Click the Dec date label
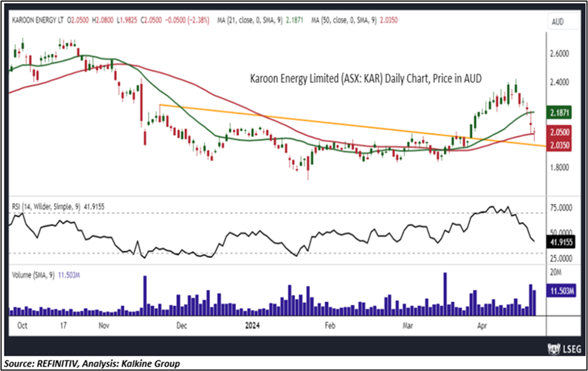This screenshot has height=371, width=588. click(181, 325)
